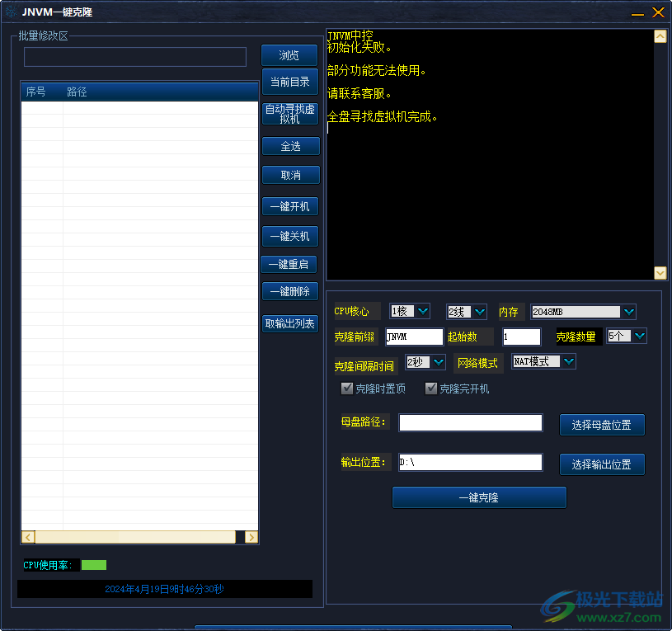
Task: Click the 路径 column header
Action: (78, 92)
